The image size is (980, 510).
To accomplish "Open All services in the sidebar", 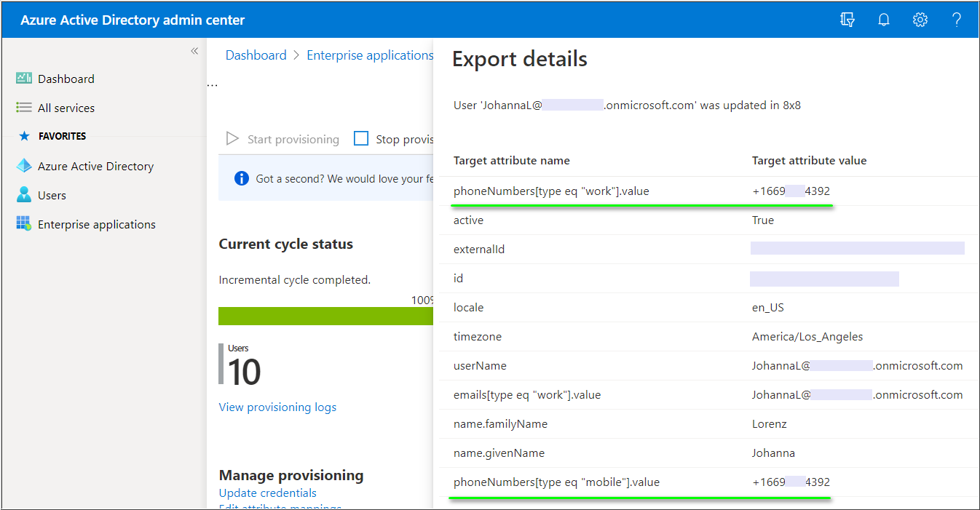I will pyautogui.click(x=66, y=108).
